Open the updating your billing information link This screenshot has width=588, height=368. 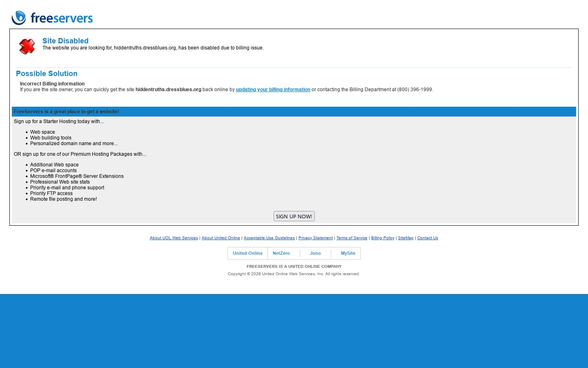pyautogui.click(x=273, y=90)
